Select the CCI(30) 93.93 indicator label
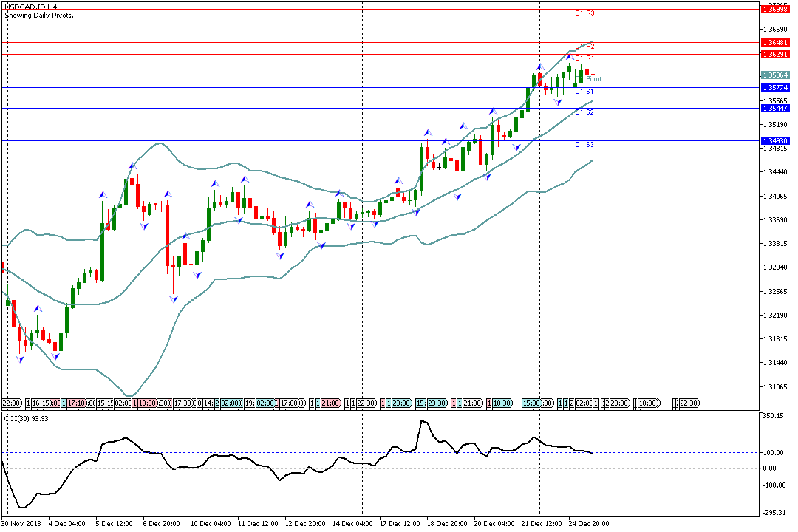The image size is (798, 532). click(26, 418)
